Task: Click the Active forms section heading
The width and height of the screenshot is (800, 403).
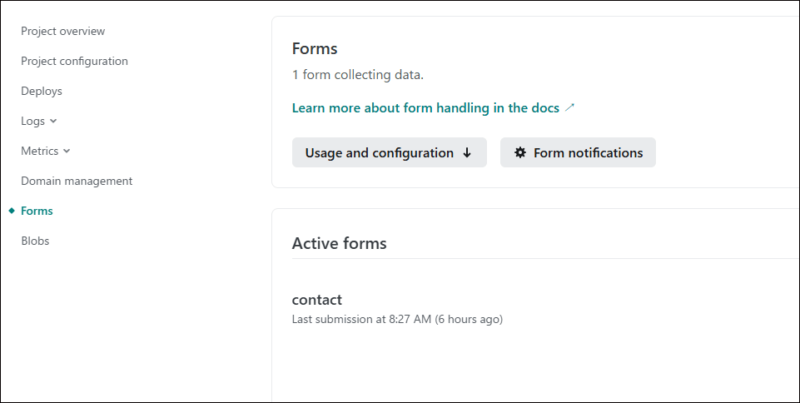Action: 339,243
